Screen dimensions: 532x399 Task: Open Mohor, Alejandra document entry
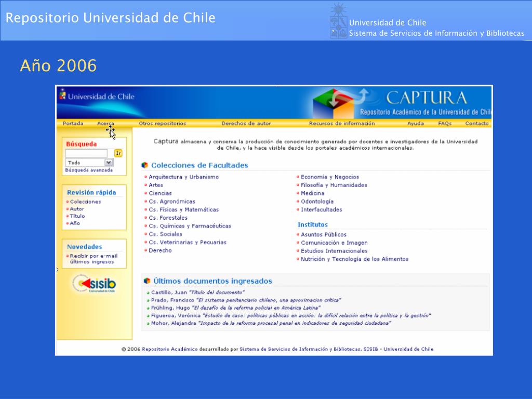point(271,323)
